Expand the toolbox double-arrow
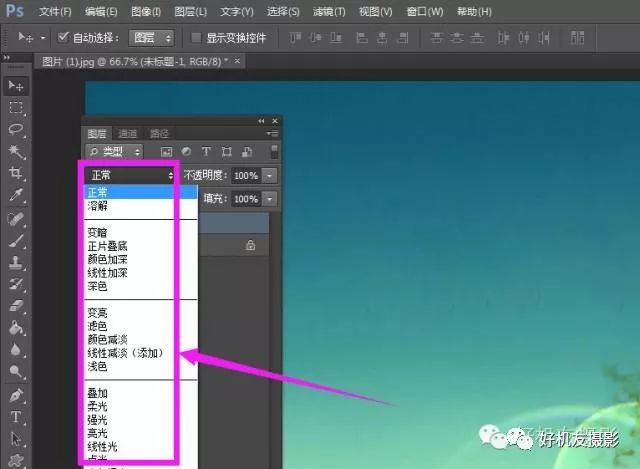 (x=6, y=58)
